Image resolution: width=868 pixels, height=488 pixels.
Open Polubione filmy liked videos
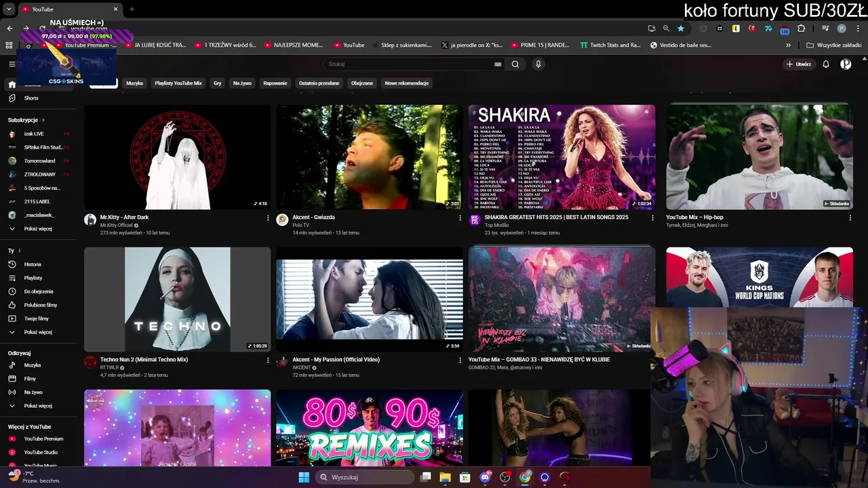[41, 305]
